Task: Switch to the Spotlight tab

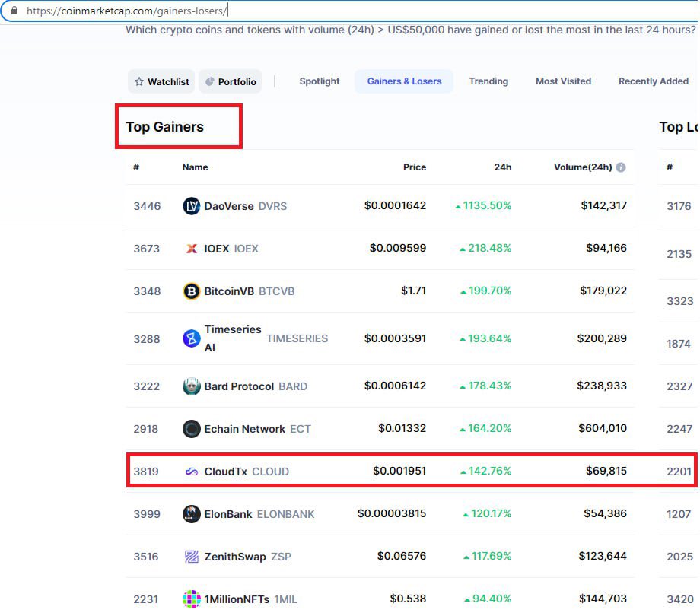Action: tap(320, 81)
